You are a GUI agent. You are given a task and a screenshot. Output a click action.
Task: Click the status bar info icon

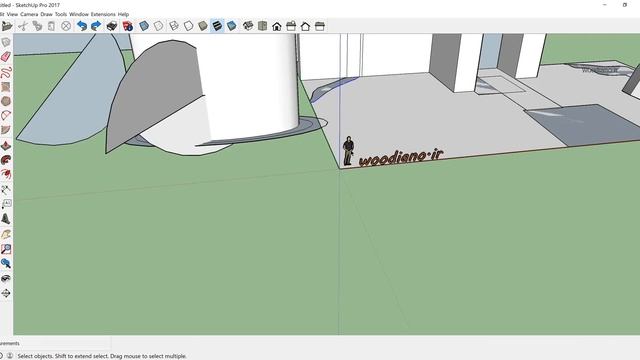click(10, 356)
